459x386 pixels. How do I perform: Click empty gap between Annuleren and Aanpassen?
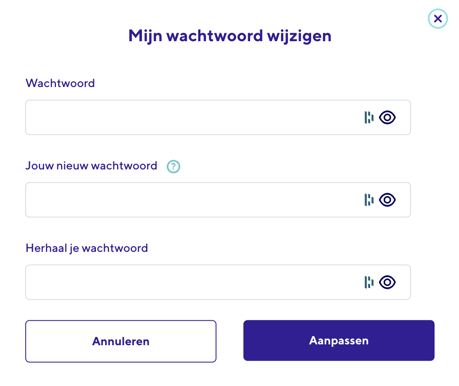click(x=230, y=341)
